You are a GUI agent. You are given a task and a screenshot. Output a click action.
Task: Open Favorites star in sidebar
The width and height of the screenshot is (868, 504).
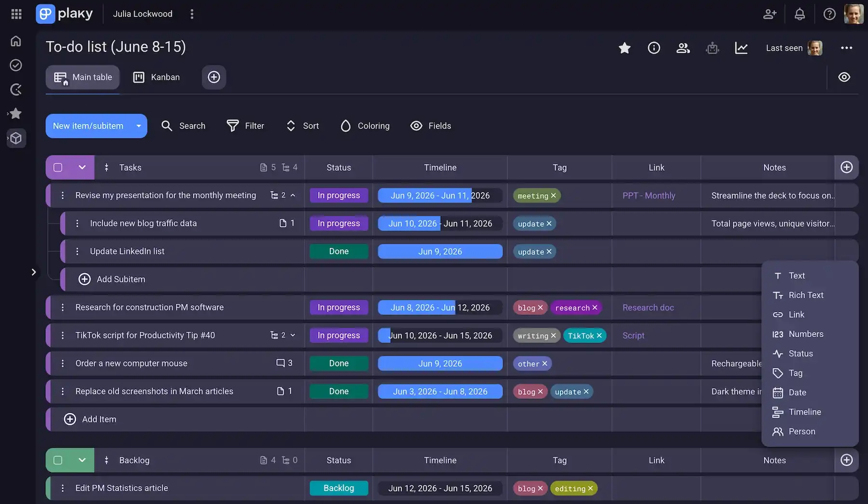(16, 113)
